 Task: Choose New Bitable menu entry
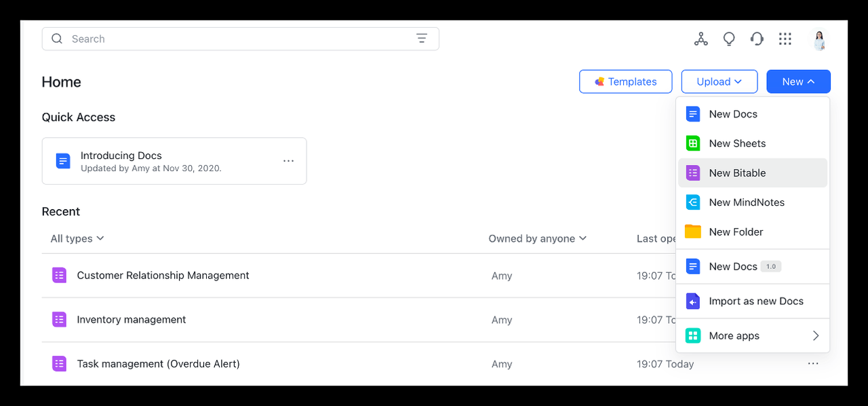point(737,173)
